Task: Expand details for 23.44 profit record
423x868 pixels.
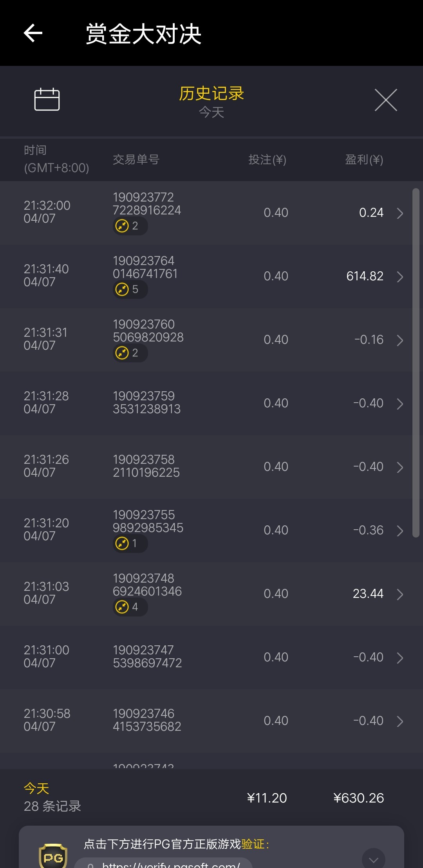Action: click(400, 594)
